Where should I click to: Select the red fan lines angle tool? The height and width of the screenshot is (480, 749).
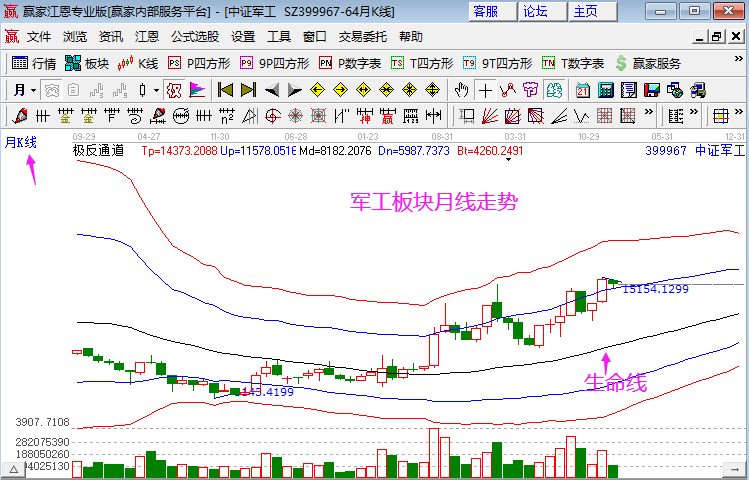pos(490,116)
